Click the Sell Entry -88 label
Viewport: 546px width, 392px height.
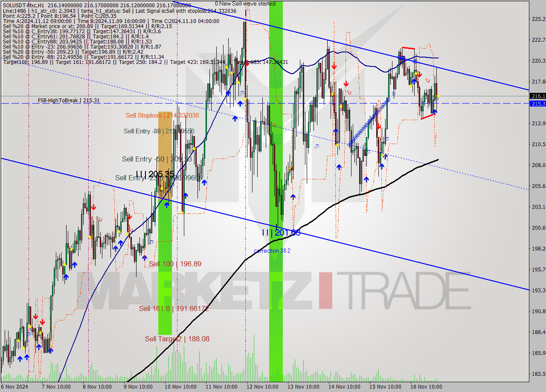[159, 131]
